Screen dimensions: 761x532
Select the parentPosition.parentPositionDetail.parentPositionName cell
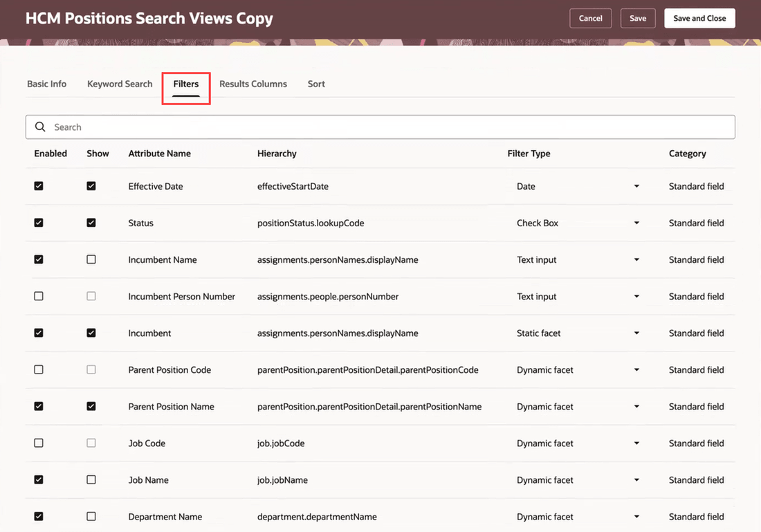click(x=369, y=407)
